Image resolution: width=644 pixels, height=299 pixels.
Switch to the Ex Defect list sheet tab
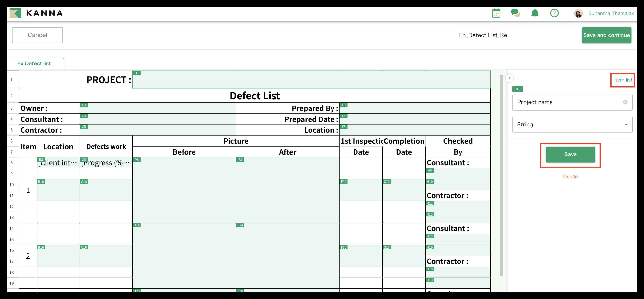coord(34,63)
